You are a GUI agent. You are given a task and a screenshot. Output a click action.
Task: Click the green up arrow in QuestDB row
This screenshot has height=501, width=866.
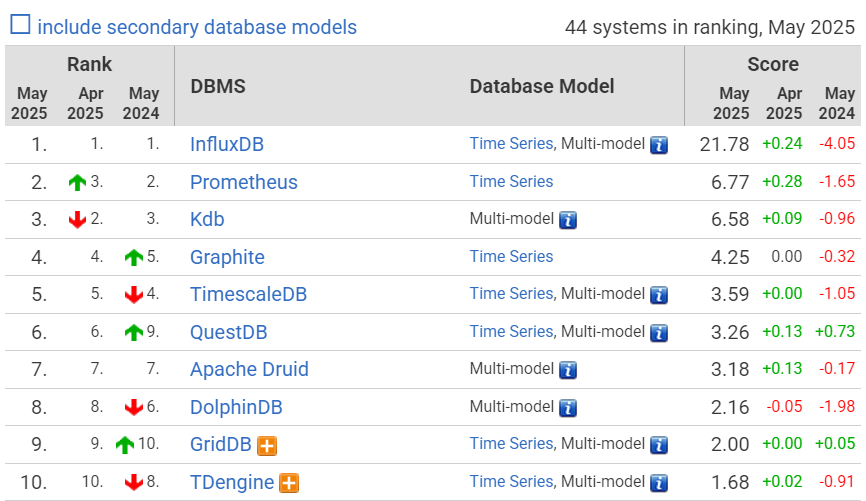(134, 333)
